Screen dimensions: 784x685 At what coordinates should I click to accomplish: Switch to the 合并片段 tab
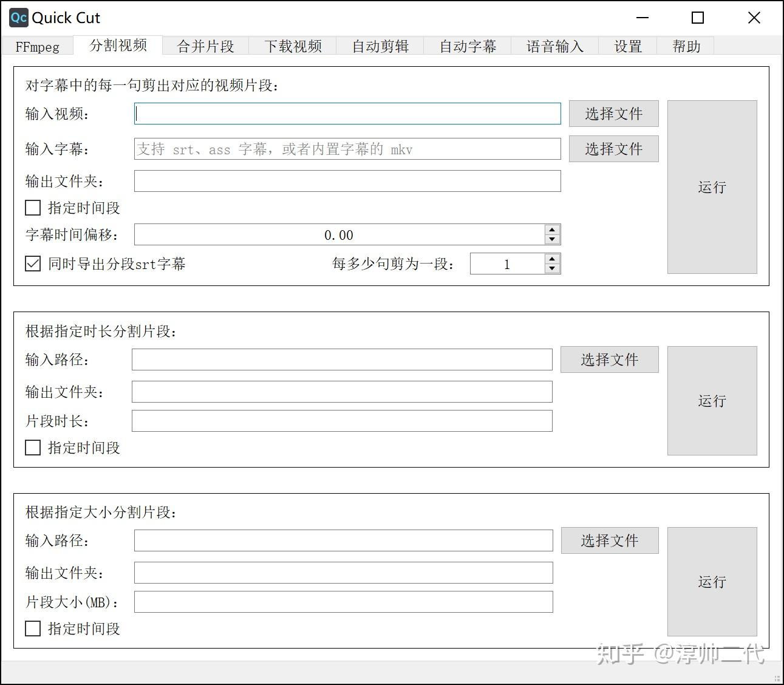[205, 46]
